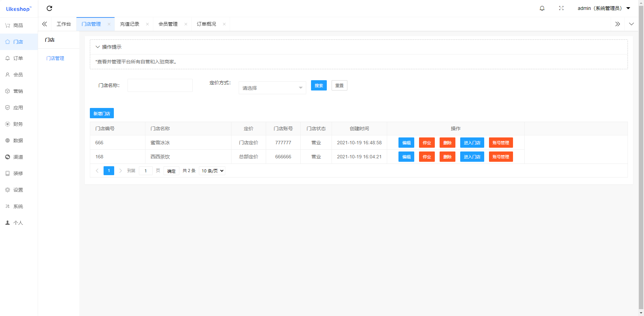The width and height of the screenshot is (644, 316).
Task: Click the page refresh icon
Action: (x=50, y=8)
